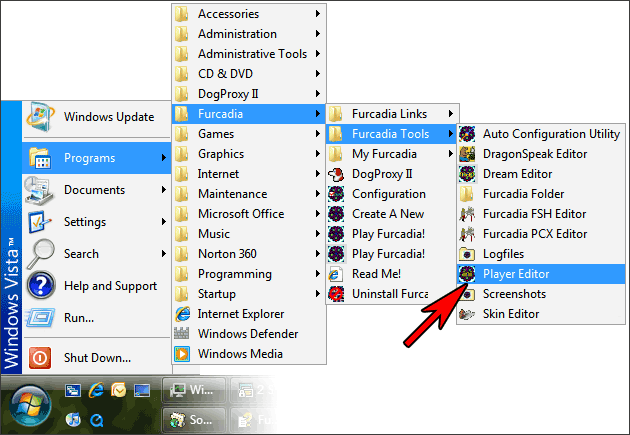This screenshot has height=435, width=630.
Task: Open the Graphics program folder
Action: pos(249,154)
